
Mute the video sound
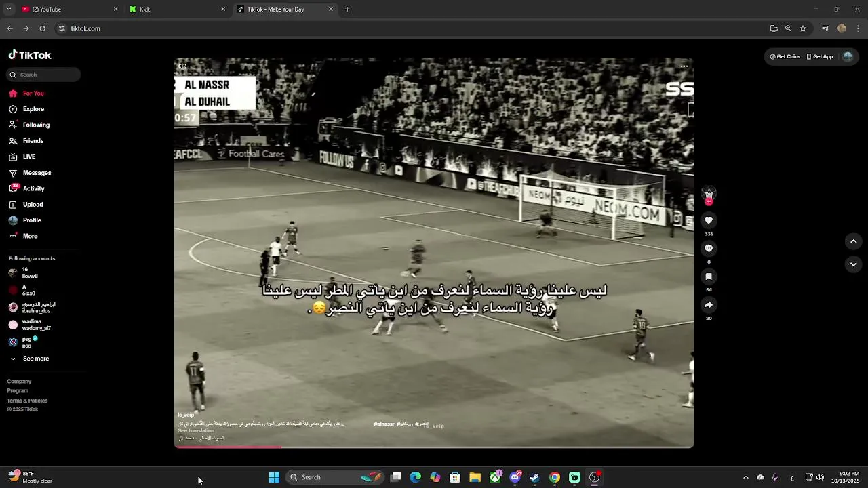pos(182,66)
